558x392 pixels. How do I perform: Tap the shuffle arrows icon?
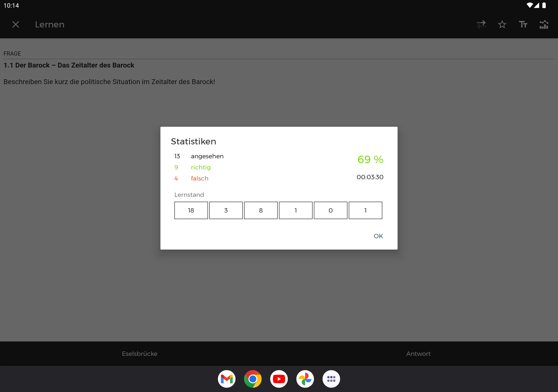[481, 25]
